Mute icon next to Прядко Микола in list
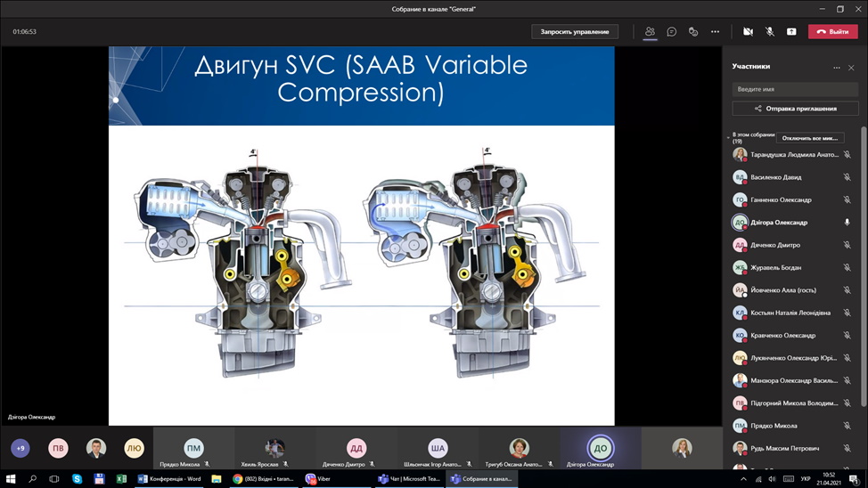 [847, 426]
